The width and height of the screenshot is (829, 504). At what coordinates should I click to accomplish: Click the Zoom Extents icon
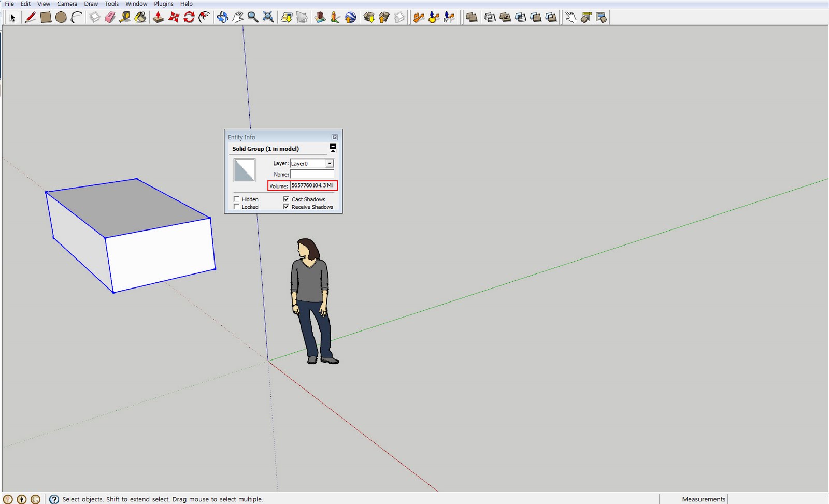pyautogui.click(x=268, y=17)
